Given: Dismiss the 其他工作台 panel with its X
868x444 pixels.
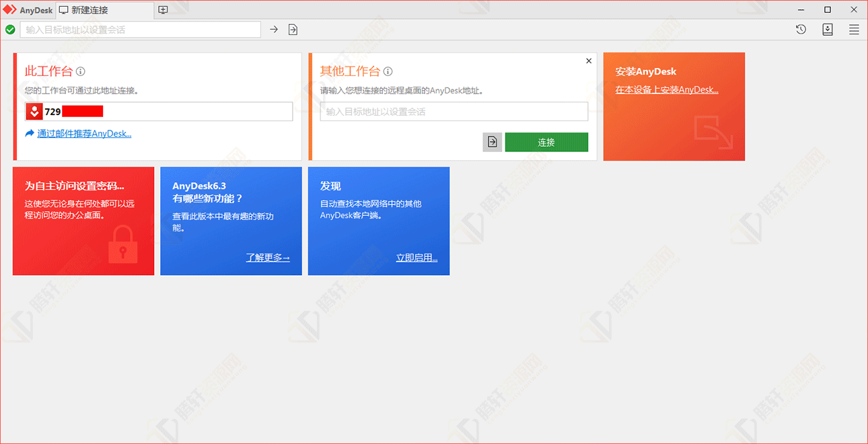Looking at the screenshot, I should tap(588, 60).
